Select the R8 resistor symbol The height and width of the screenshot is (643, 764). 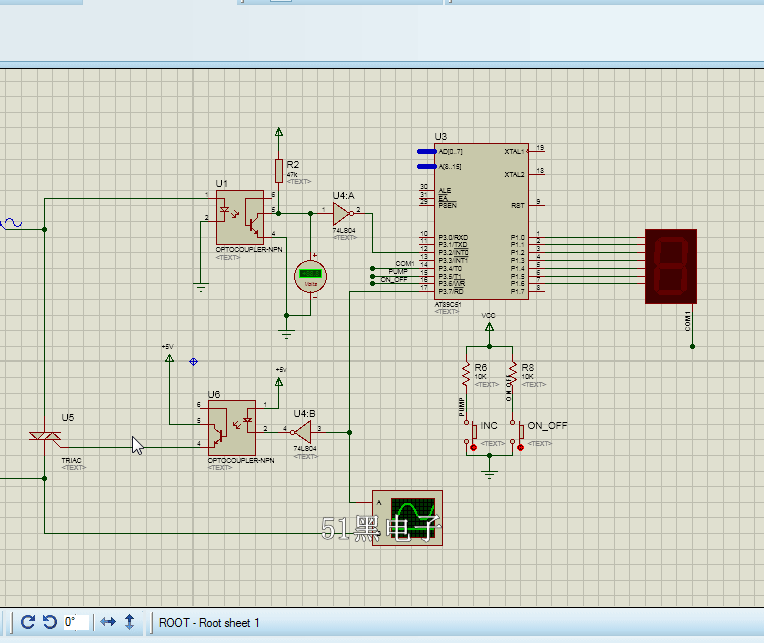click(513, 374)
